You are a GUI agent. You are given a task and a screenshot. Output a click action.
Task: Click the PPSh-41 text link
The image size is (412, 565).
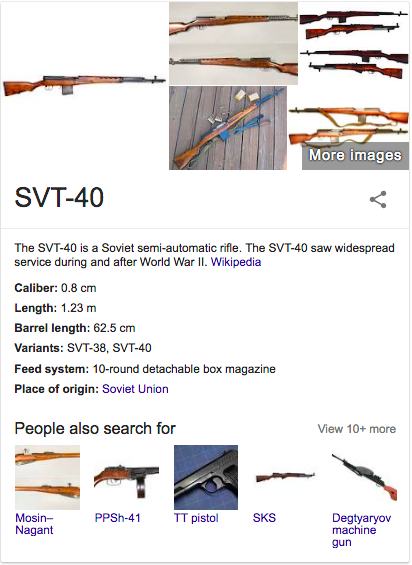pyautogui.click(x=117, y=518)
